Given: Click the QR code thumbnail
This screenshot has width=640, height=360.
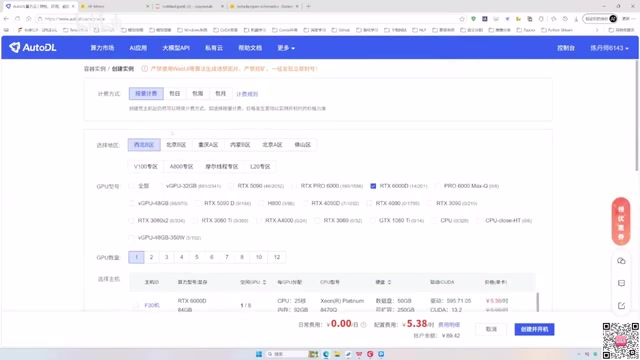Looking at the screenshot, I should pos(620,340).
